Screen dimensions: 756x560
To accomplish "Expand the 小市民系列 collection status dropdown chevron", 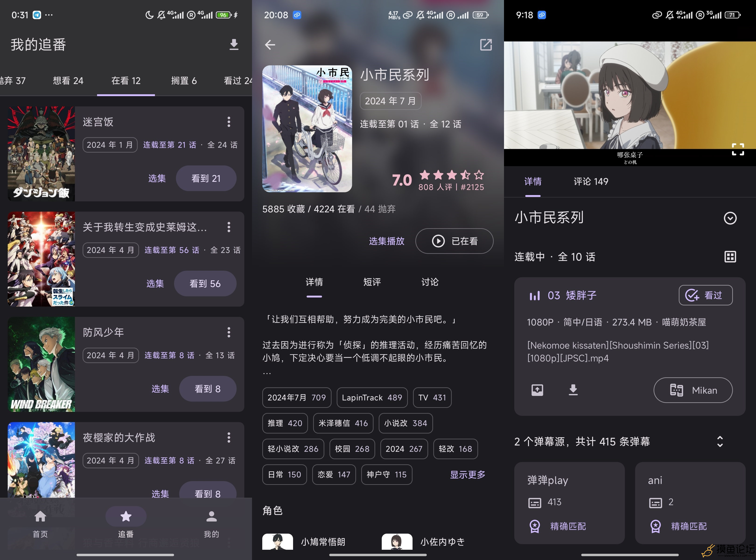I will pos(730,218).
